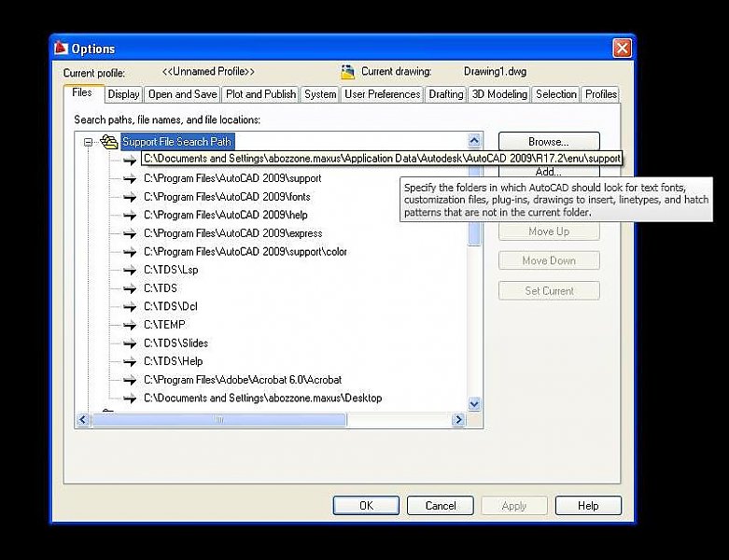Select the Application Data\Autodesk support path
Viewport: 729px width, 560px height.
tap(382, 159)
